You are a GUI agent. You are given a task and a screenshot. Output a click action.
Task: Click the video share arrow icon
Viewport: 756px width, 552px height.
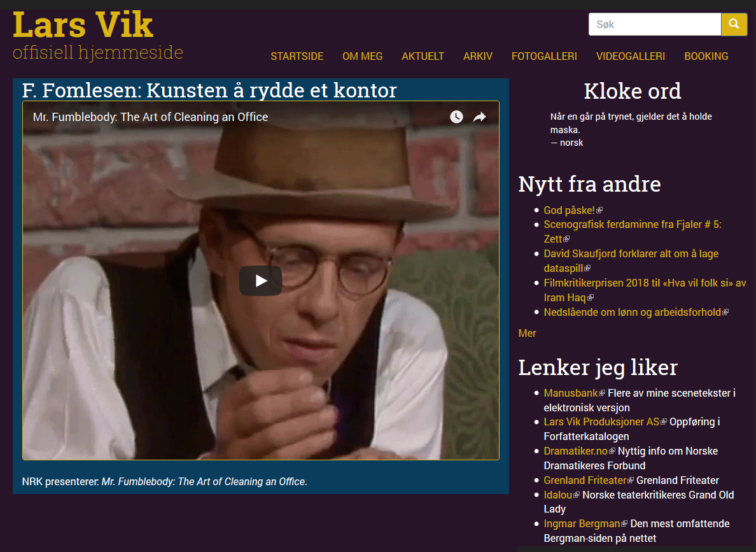pyautogui.click(x=479, y=117)
